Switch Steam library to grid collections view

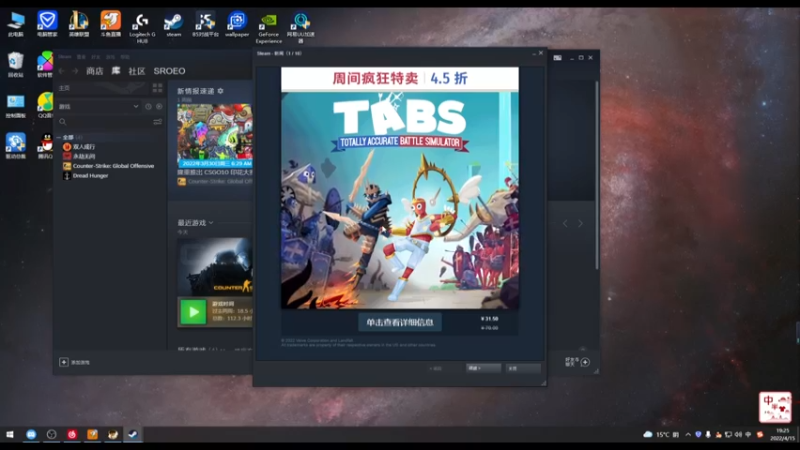[x=157, y=88]
